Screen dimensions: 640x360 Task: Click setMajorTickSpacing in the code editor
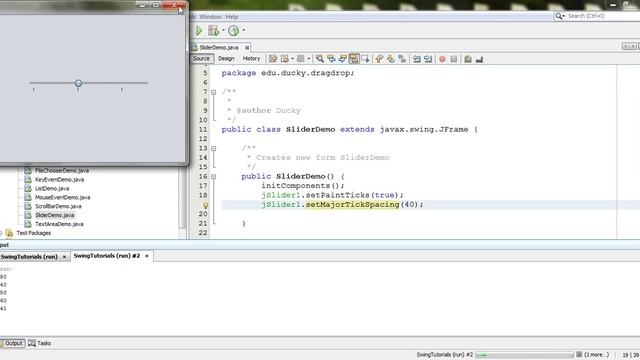[352, 204]
